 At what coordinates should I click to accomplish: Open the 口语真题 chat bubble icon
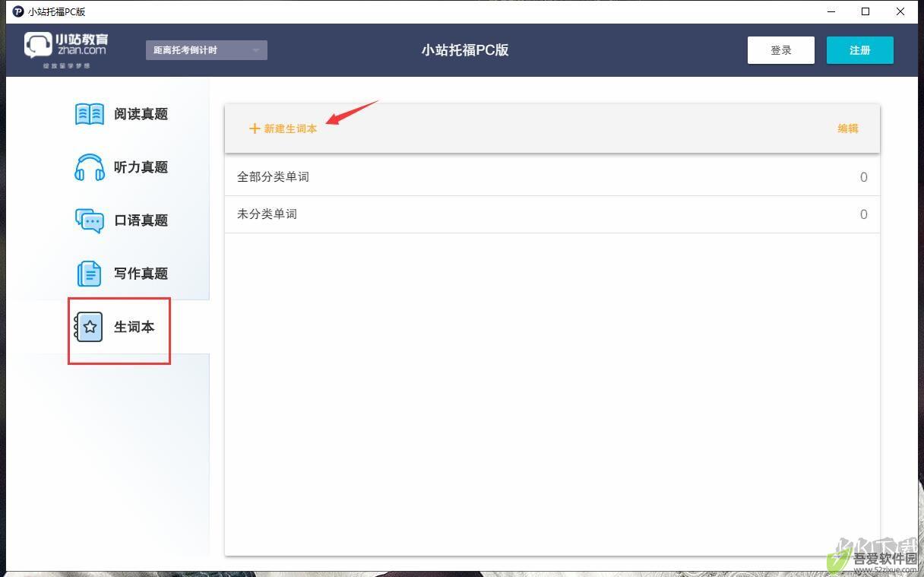[90, 220]
